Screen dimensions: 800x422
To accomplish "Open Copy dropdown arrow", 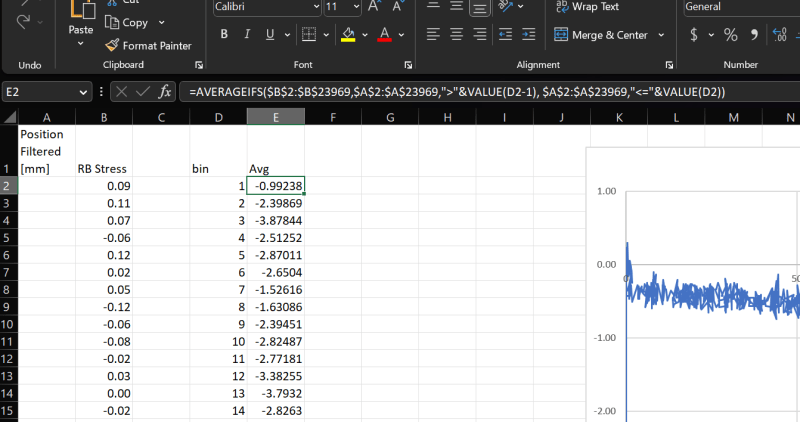I will coord(162,22).
